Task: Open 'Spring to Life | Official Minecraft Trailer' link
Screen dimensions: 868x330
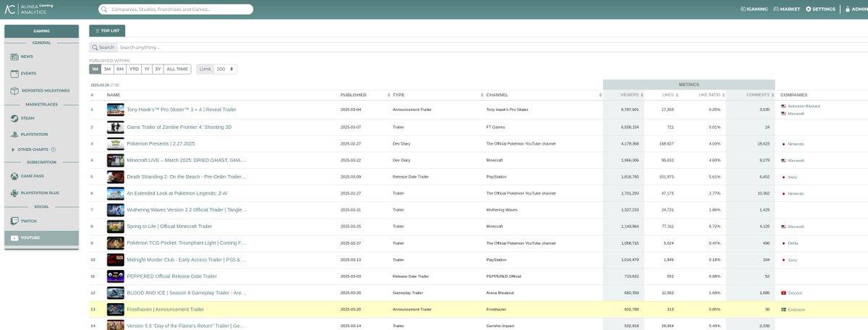Action: (x=169, y=227)
